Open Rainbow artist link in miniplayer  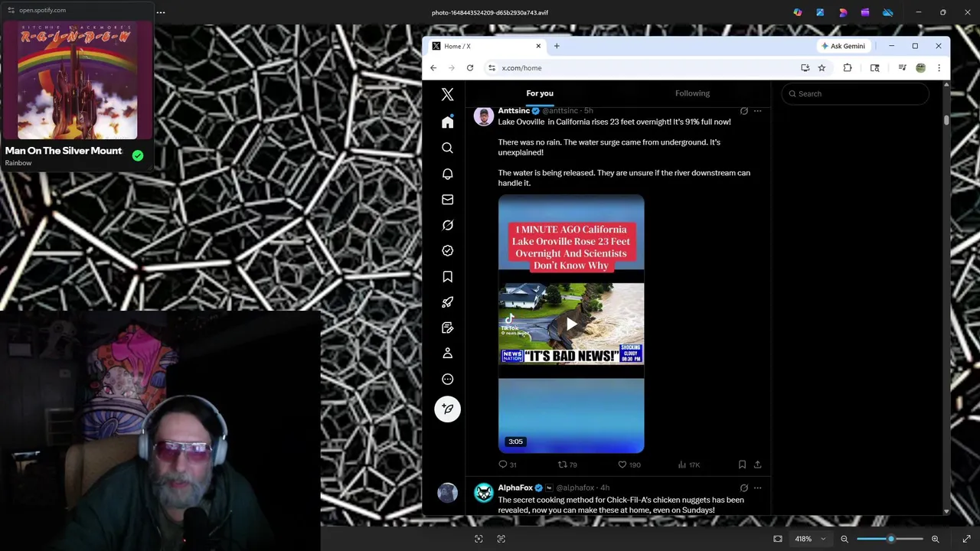(18, 163)
